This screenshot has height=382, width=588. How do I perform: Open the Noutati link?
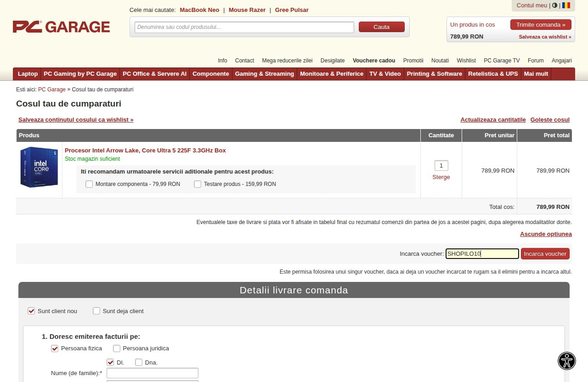[x=440, y=61]
